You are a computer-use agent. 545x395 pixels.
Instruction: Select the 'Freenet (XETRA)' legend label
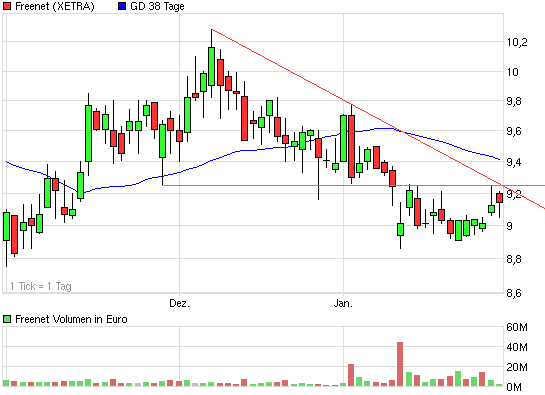55,6
